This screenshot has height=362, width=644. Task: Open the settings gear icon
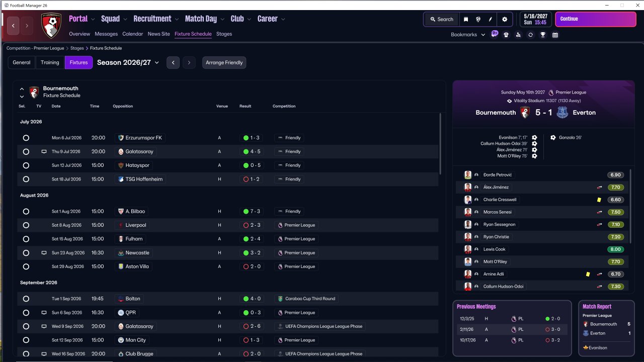505,19
